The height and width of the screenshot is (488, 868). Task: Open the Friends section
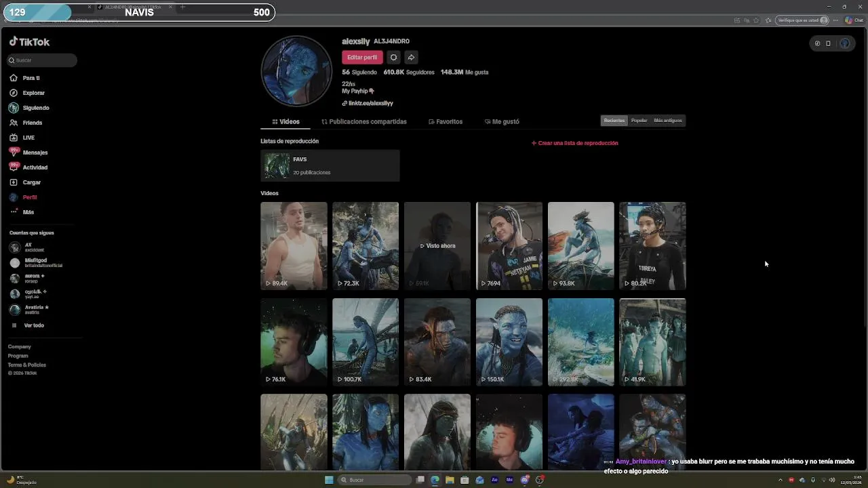coord(32,123)
